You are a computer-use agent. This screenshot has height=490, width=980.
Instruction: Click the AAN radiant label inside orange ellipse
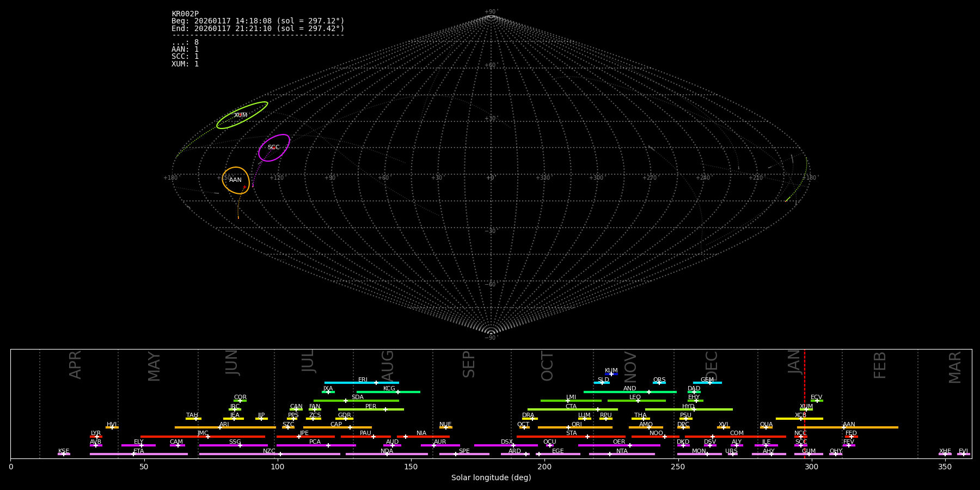[235, 180]
